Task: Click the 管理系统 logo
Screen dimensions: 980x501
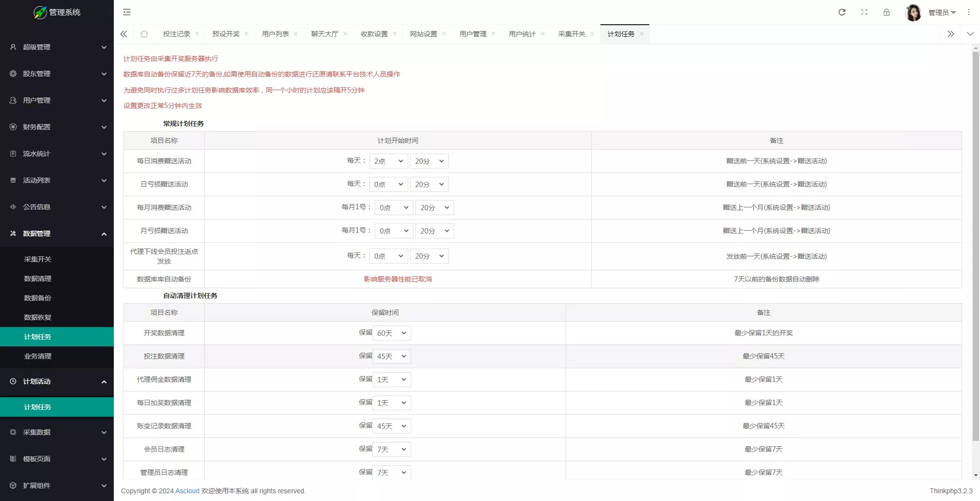Action: pos(56,12)
